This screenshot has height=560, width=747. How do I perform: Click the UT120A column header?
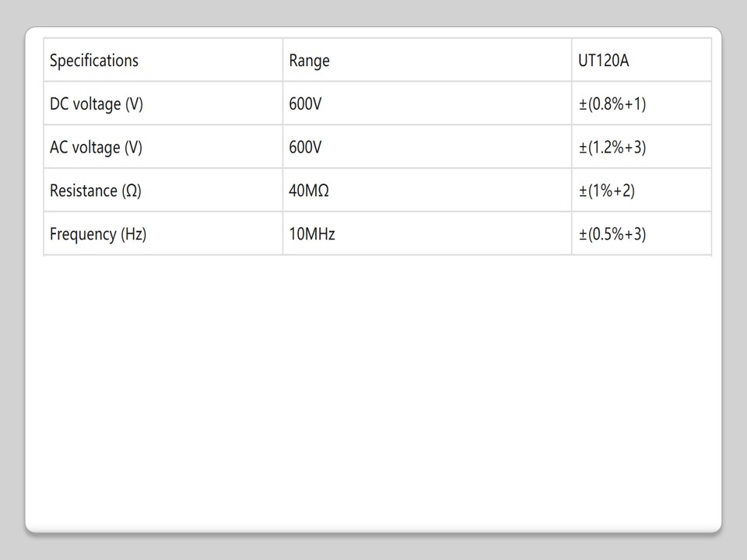[603, 61]
